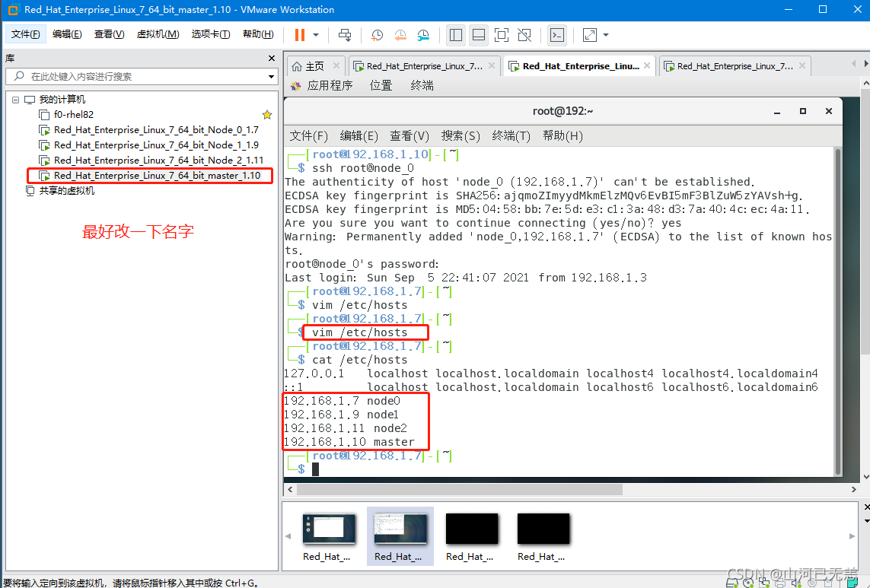Toggle the console view button

(557, 35)
